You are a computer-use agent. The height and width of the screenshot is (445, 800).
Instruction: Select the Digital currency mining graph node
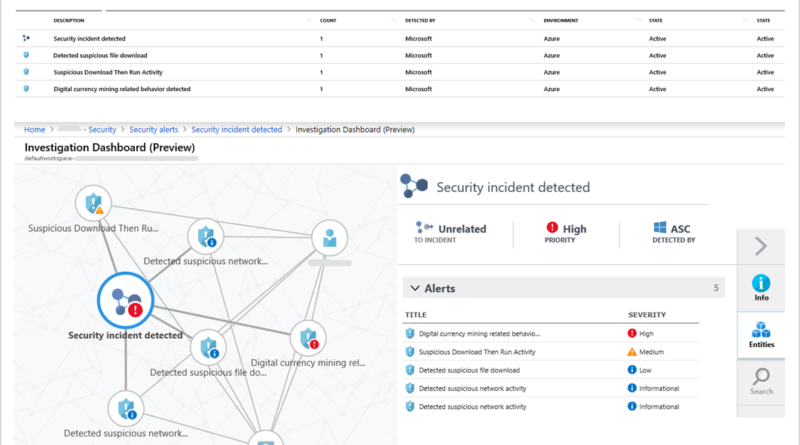pyautogui.click(x=308, y=338)
